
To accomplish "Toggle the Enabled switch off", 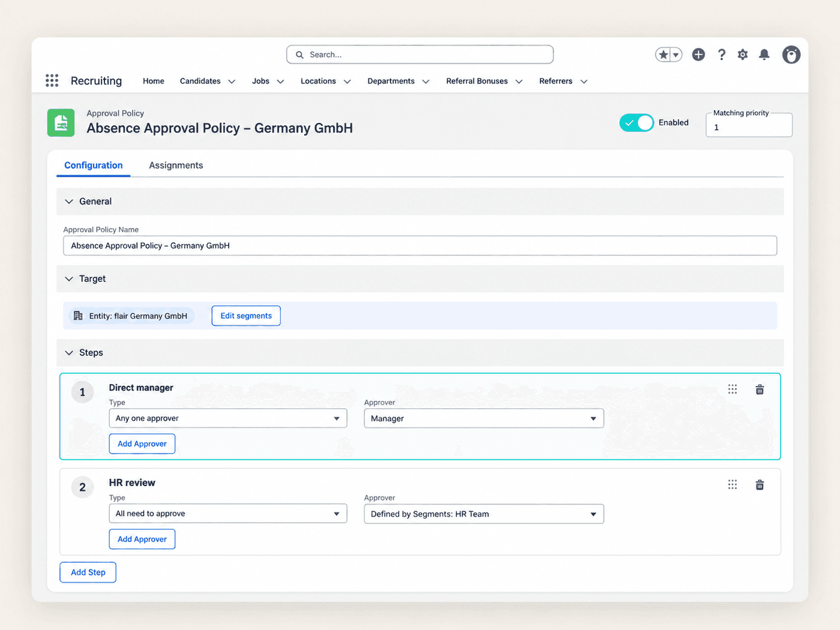I will pos(637,122).
